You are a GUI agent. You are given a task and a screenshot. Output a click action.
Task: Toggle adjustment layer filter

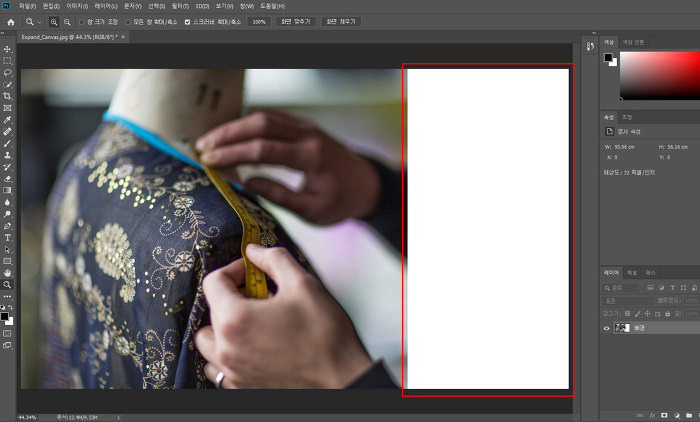pos(661,288)
